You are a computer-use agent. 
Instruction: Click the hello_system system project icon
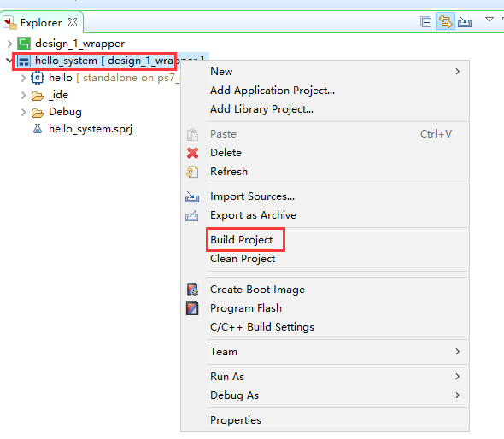click(24, 61)
